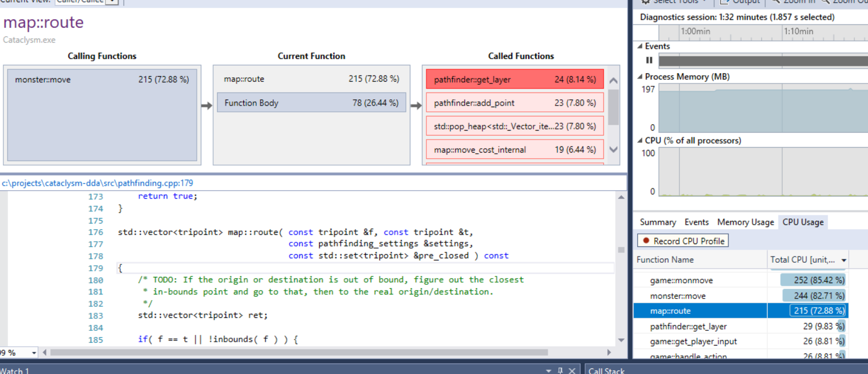
Task: Select map::route in the Current Function box
Action: pos(311,79)
